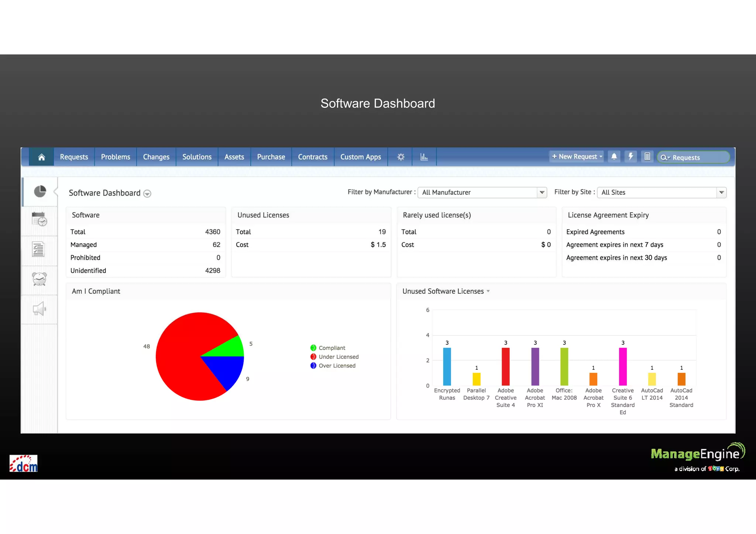Click the Prohibited software count 0
This screenshot has height=534, width=756.
[x=218, y=258]
